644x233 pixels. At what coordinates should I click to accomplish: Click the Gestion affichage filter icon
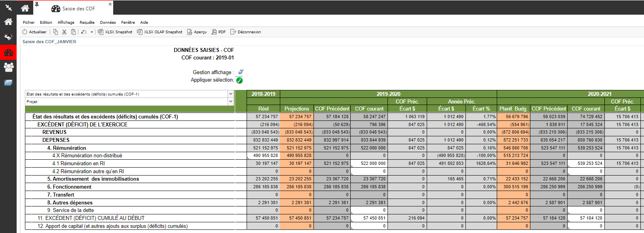(x=241, y=72)
